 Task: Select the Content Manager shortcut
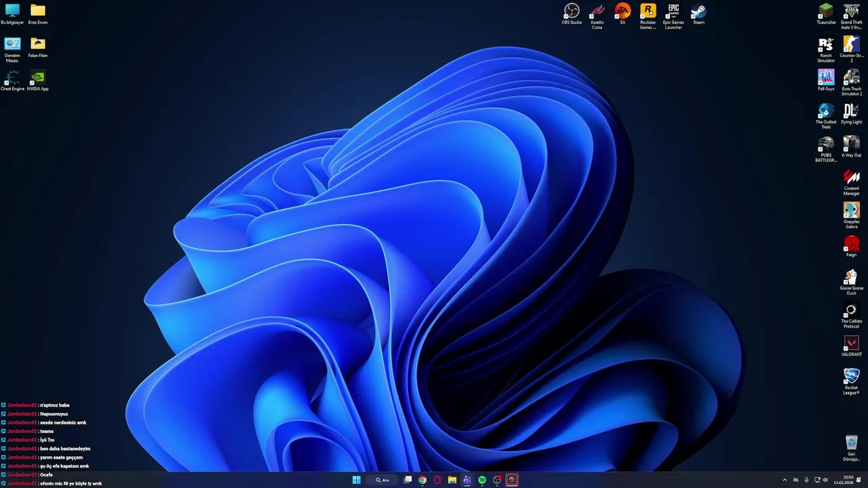(852, 182)
